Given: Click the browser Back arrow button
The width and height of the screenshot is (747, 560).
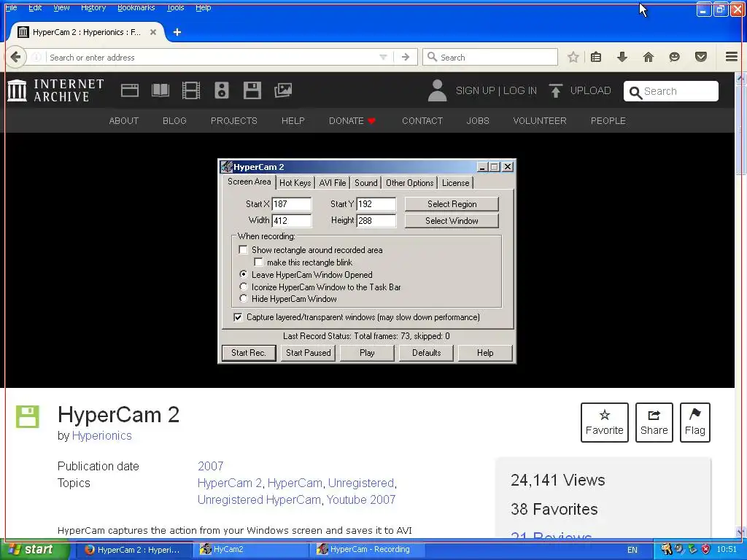Looking at the screenshot, I should [x=16, y=57].
